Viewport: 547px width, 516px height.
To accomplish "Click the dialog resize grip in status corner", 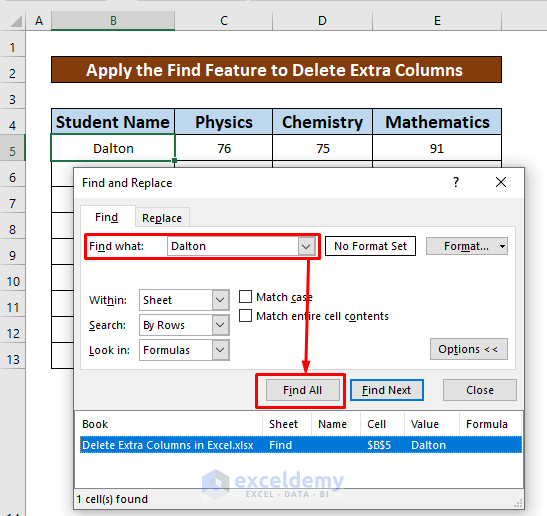I will 518,503.
